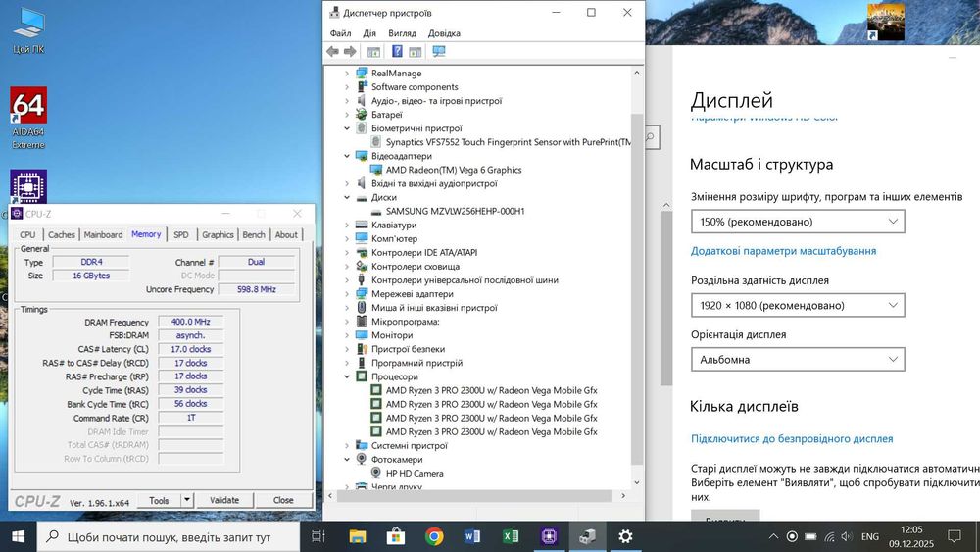Select SAMSUNG MZVLW256HEHP-000H1 disk entry
The image size is (980, 552).
tap(455, 212)
